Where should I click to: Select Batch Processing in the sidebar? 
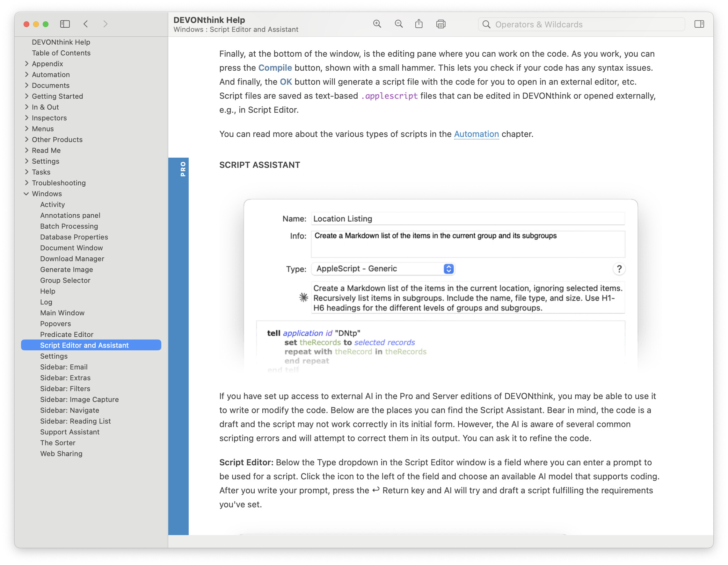pos(69,226)
